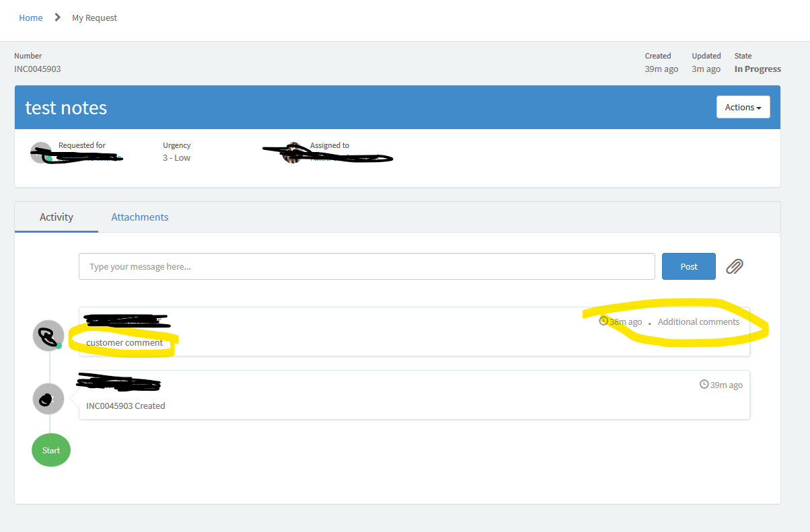
Task: Click the commenter's avatar on the customer comment
Action: tap(48, 335)
